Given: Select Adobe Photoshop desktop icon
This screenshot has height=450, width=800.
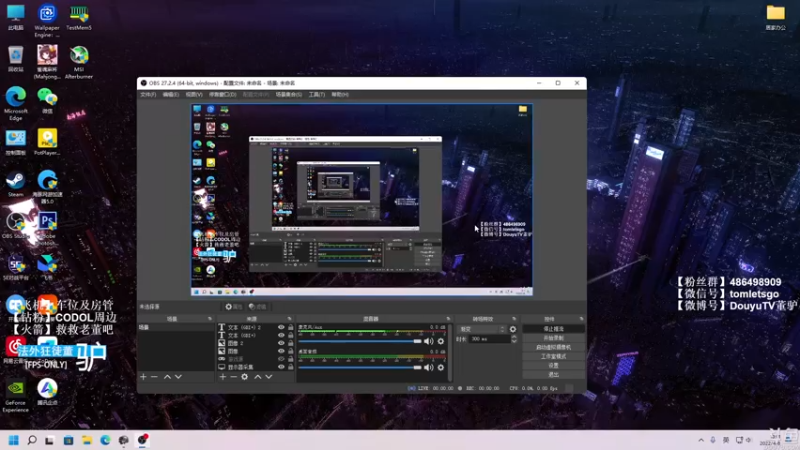Looking at the screenshot, I should tap(47, 228).
